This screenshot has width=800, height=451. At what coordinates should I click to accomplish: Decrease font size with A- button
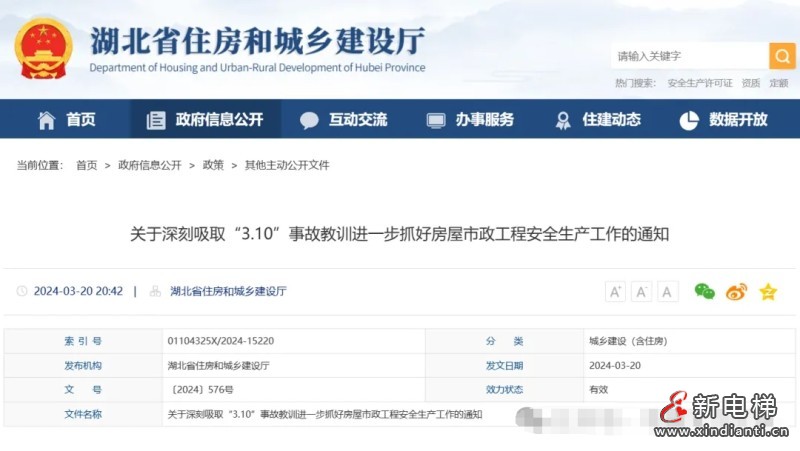(x=641, y=292)
